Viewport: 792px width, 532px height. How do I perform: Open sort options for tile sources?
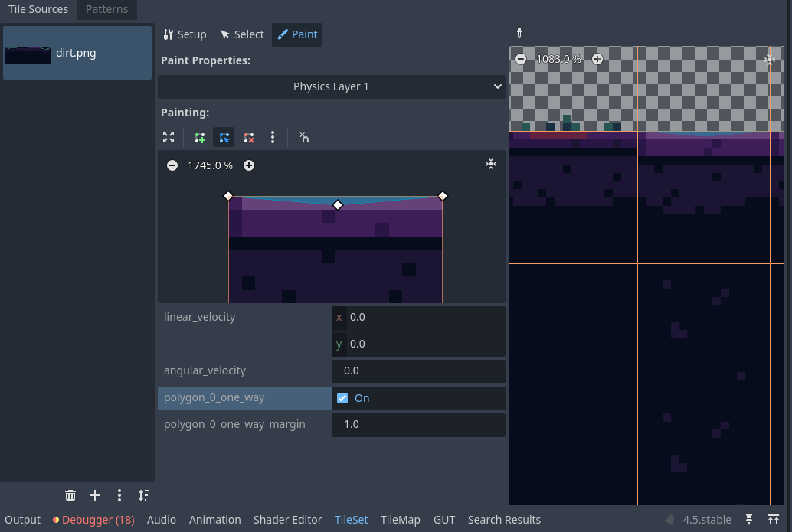click(x=143, y=495)
